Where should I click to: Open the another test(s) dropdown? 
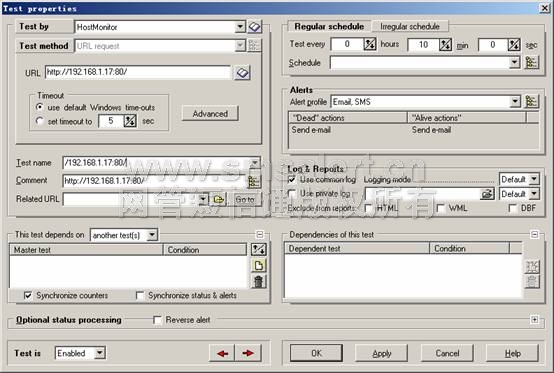pyautogui.click(x=152, y=235)
